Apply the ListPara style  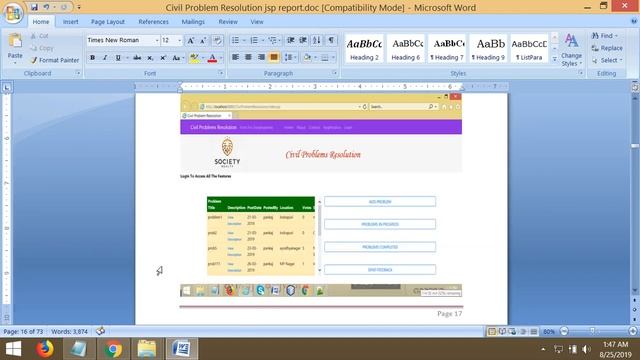pyautogui.click(x=529, y=49)
